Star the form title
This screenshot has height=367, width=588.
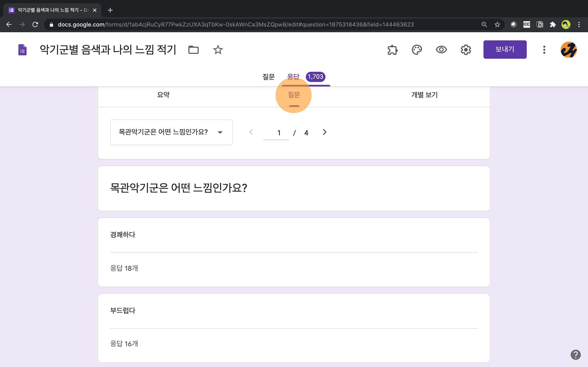pyautogui.click(x=218, y=50)
